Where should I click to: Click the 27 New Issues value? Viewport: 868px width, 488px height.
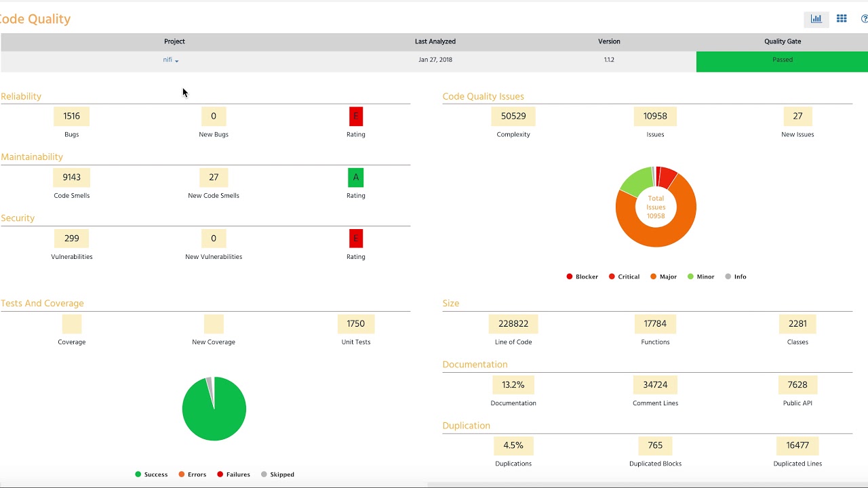[797, 117]
